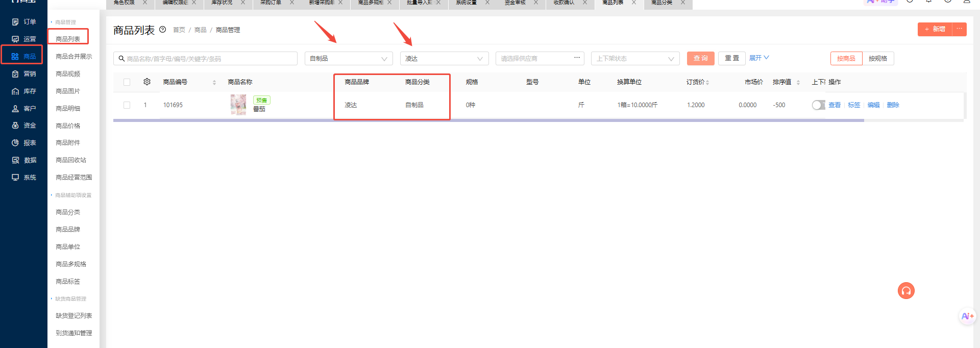Sort the table by 订货价

click(707, 82)
